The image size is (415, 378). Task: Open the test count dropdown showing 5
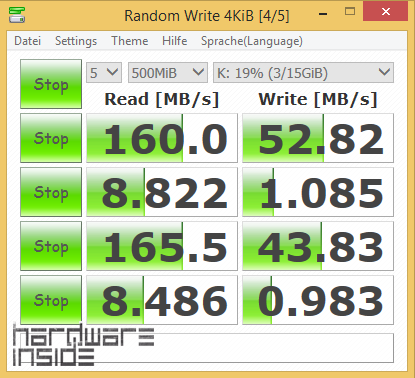[x=104, y=73]
